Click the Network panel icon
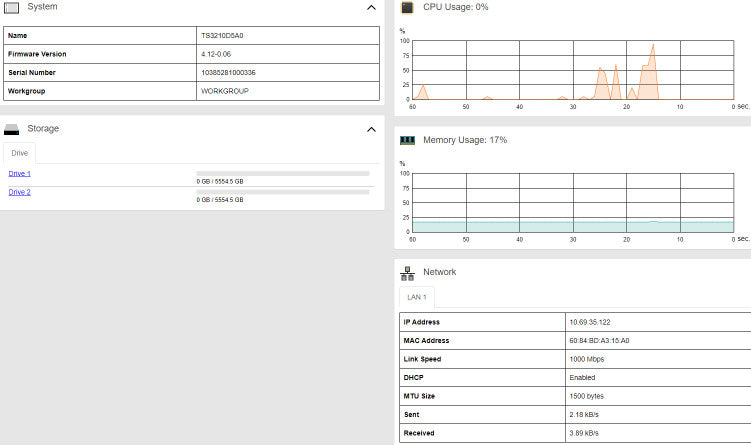Viewport: 751px width, 445px height. coord(408,273)
